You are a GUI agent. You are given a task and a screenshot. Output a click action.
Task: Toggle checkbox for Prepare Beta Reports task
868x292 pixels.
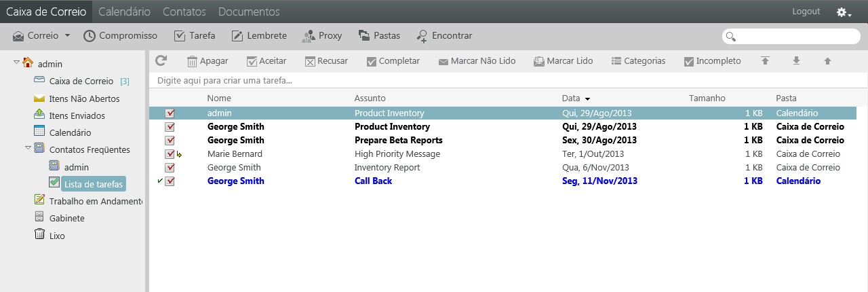170,141
